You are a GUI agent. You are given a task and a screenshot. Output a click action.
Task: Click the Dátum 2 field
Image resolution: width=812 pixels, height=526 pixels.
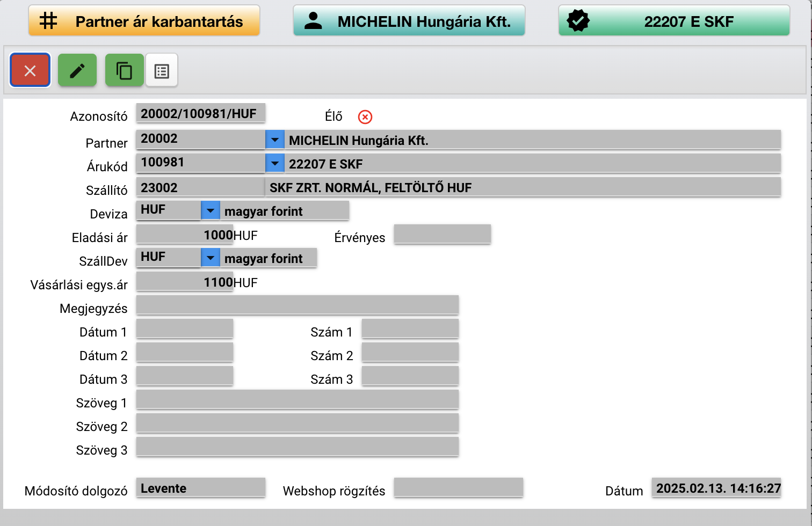coord(185,352)
